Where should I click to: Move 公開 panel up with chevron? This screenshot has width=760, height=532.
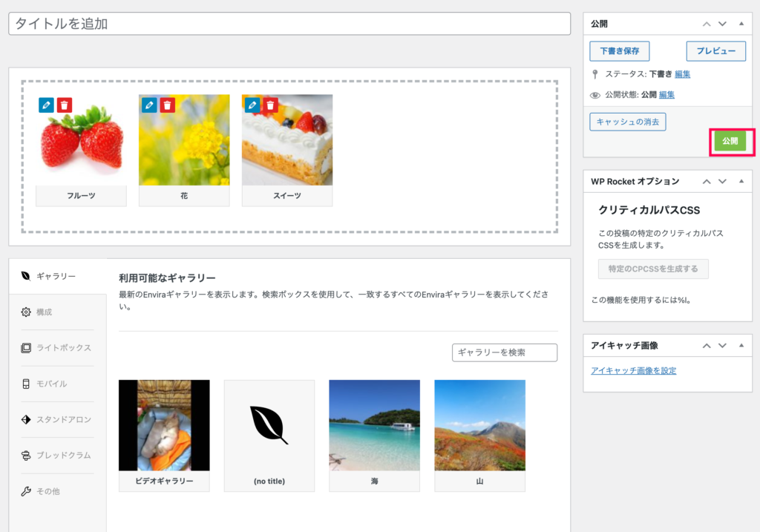(x=707, y=24)
